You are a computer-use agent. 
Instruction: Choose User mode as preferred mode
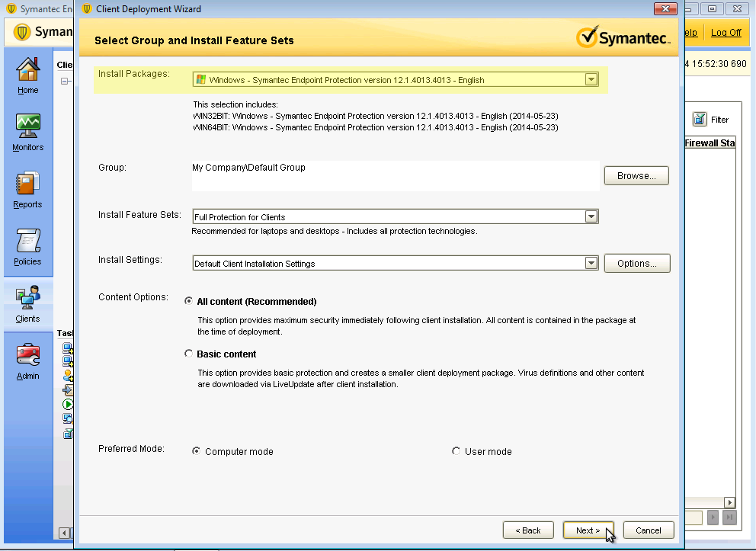(456, 450)
